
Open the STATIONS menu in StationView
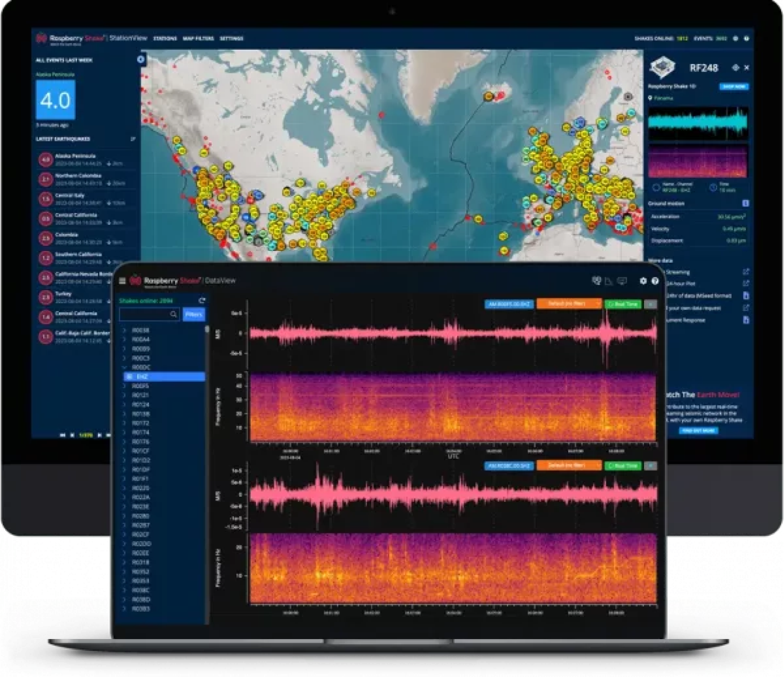pyautogui.click(x=165, y=39)
